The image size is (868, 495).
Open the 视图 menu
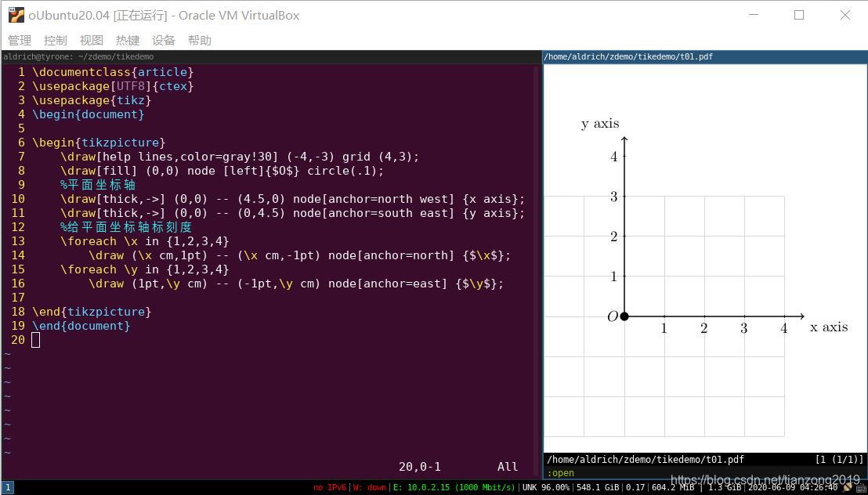click(92, 41)
